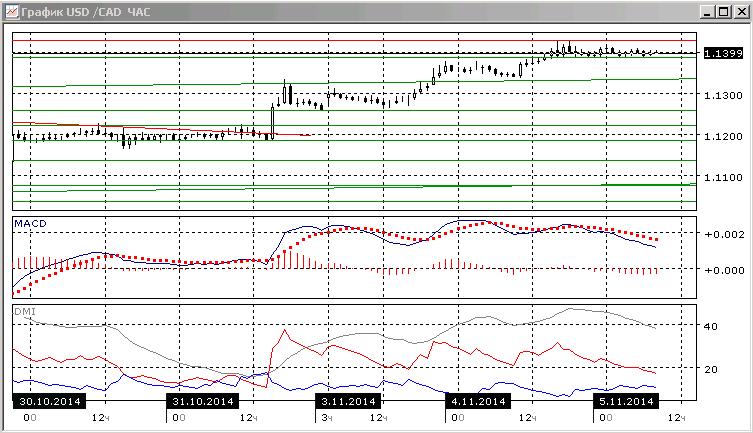Select the 3.11.2014 date marker
This screenshot has height=433, width=753.
(x=348, y=401)
